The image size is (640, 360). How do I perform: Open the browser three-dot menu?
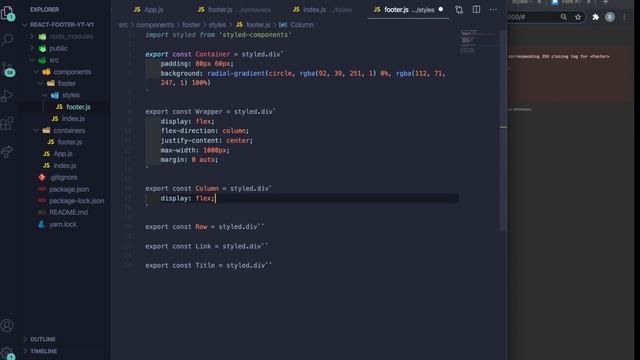click(624, 17)
